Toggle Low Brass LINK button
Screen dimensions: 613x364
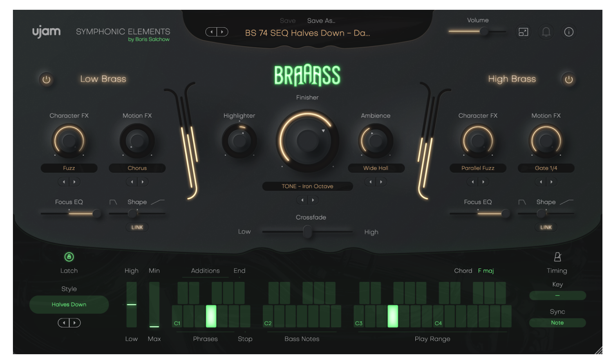[x=137, y=227]
